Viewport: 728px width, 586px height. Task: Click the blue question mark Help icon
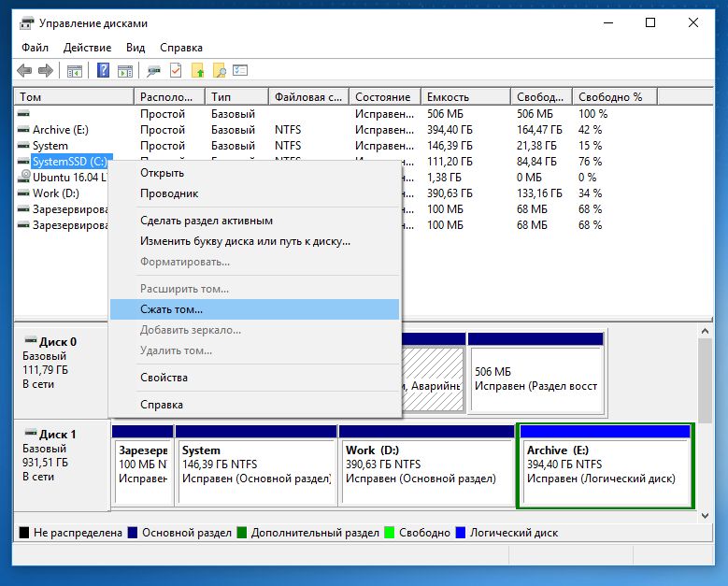click(x=103, y=70)
